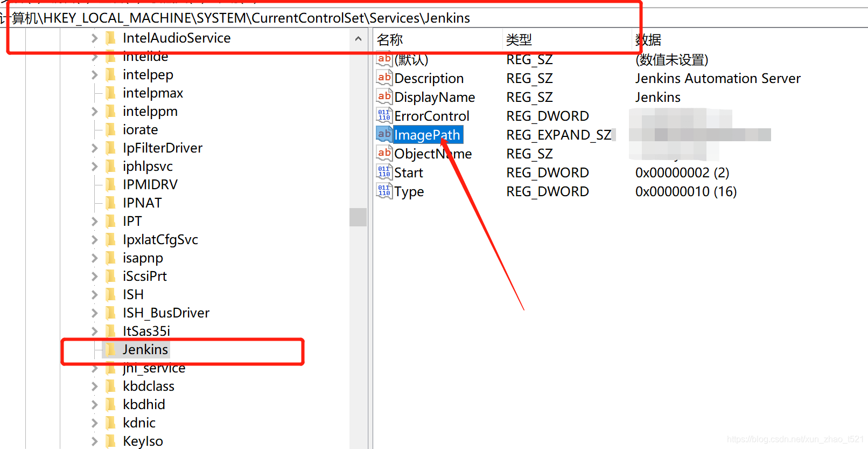The image size is (868, 449).
Task: Click the folder icon next to isapnp
Action: point(111,258)
